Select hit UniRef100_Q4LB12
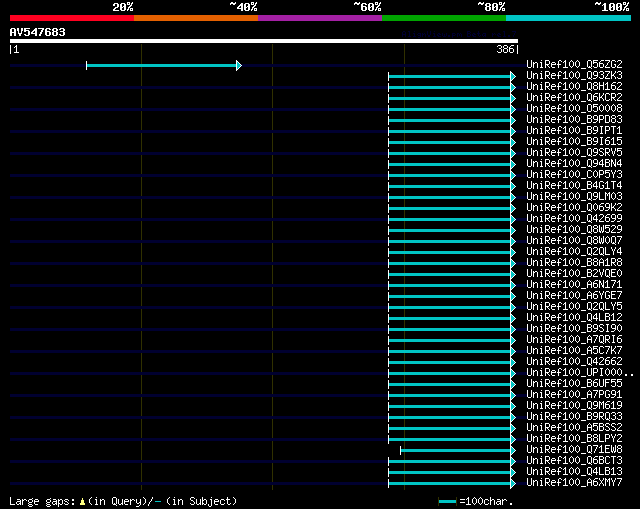 point(574,318)
